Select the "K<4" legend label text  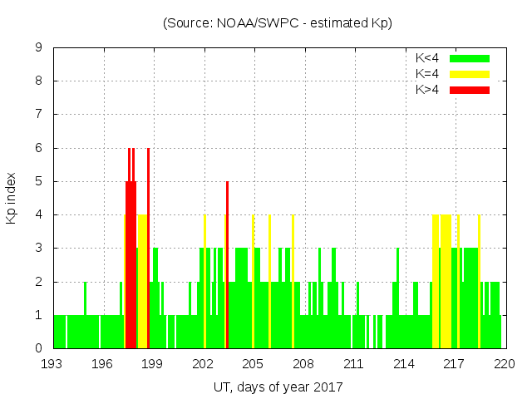pyautogui.click(x=429, y=58)
